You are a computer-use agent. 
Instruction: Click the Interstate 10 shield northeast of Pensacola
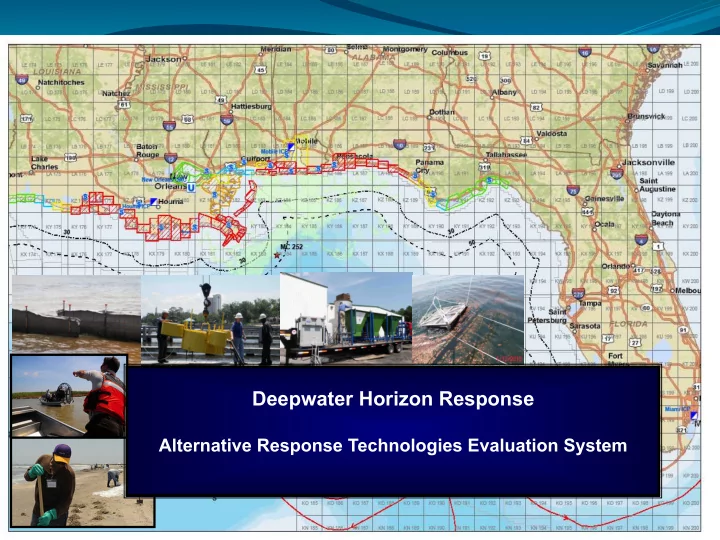399,144
